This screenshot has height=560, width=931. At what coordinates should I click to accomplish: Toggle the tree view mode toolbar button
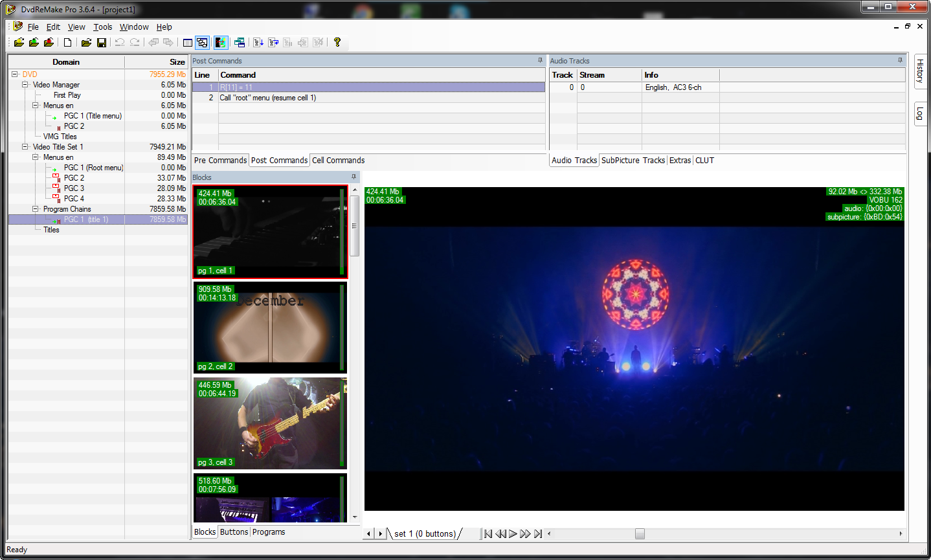(x=203, y=42)
